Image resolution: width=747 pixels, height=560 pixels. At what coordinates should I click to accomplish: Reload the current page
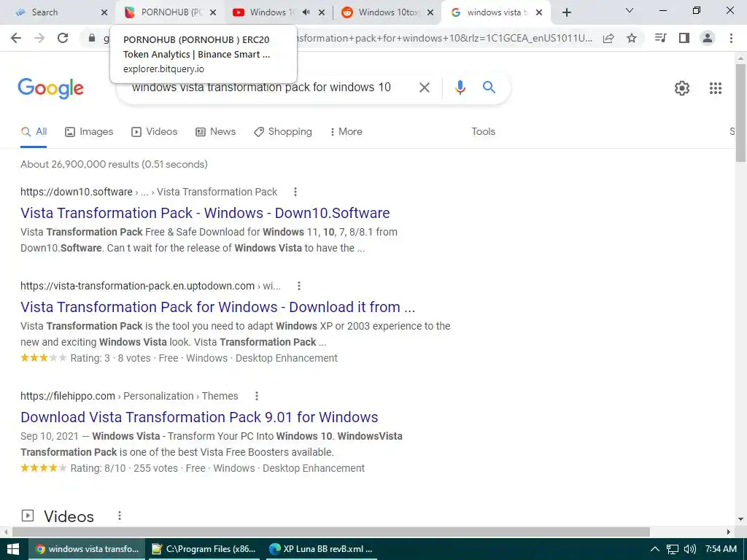coord(63,38)
